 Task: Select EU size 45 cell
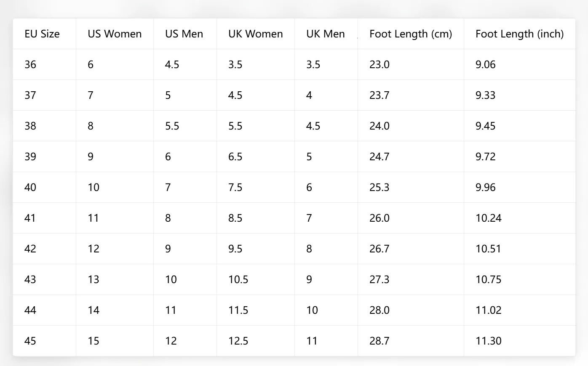pos(44,341)
